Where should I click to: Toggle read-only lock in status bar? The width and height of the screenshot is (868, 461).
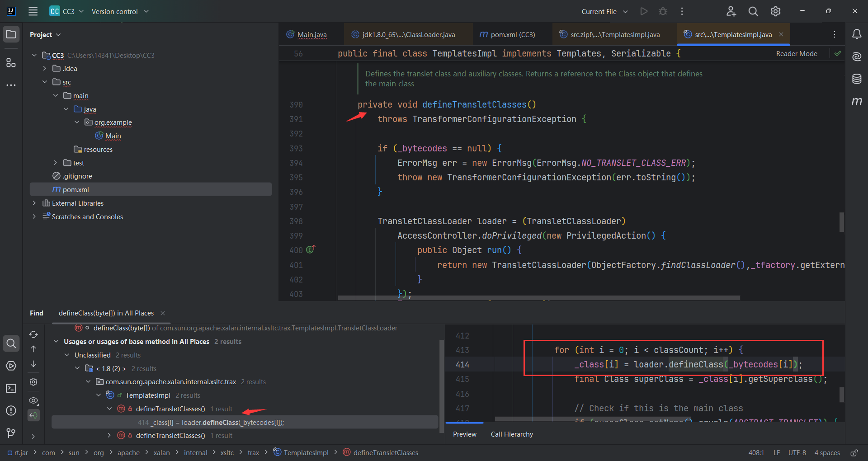(x=854, y=453)
